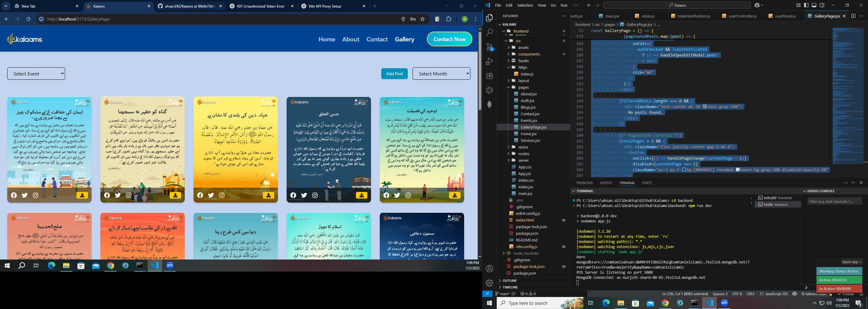The height and width of the screenshot is (309, 868).
Task: Open Manage gear icon in VS Code
Action: 489,283
